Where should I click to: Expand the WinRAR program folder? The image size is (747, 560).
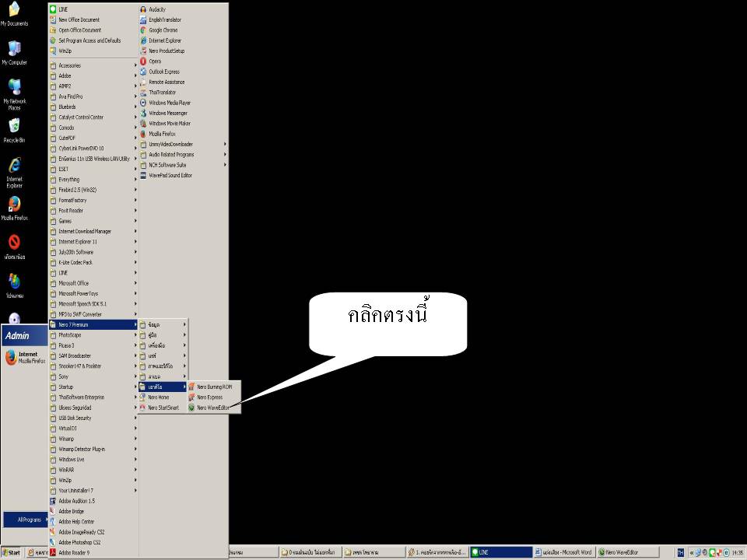click(x=93, y=470)
